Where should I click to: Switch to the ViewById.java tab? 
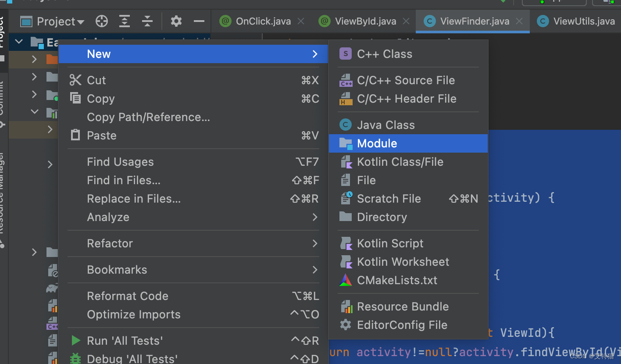tap(365, 21)
